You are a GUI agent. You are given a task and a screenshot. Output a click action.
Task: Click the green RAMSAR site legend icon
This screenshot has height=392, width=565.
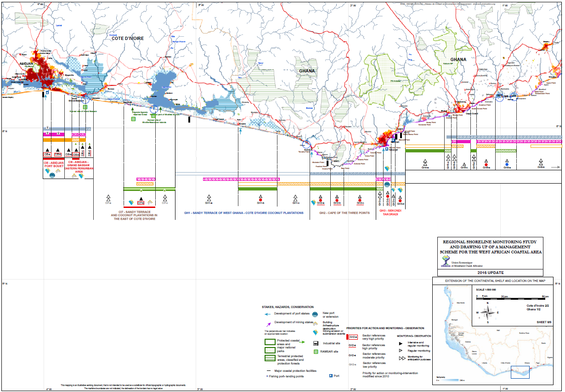point(316,352)
